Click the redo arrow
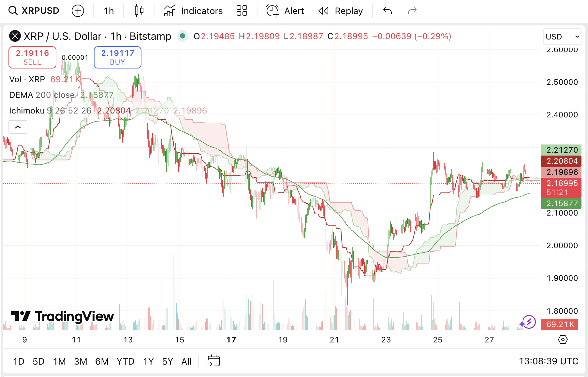This screenshot has width=588, height=377. coord(412,11)
